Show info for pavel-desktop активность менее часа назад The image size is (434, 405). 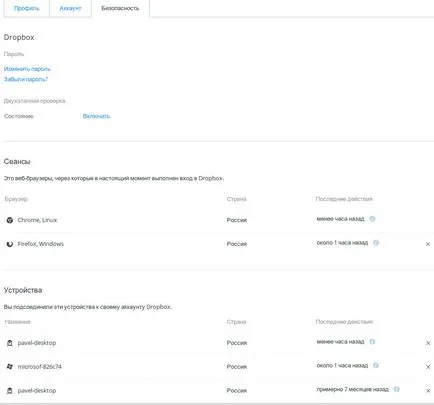(x=372, y=342)
